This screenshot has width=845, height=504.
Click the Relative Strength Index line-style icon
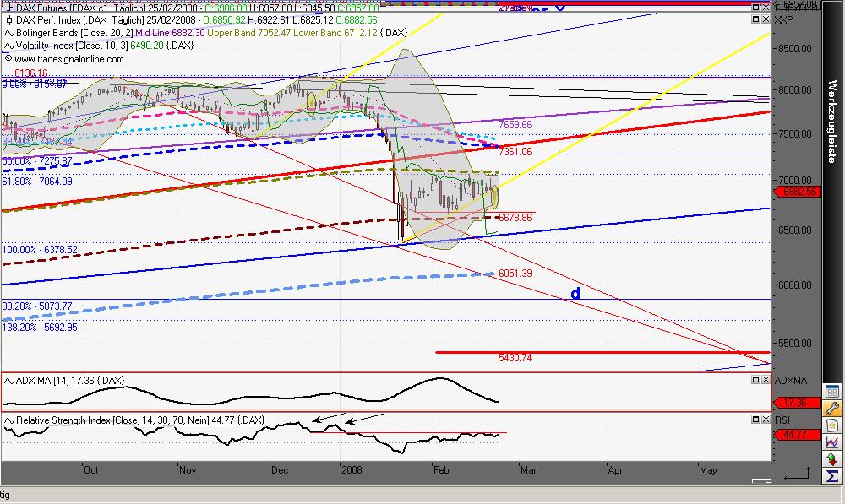coord(9,420)
